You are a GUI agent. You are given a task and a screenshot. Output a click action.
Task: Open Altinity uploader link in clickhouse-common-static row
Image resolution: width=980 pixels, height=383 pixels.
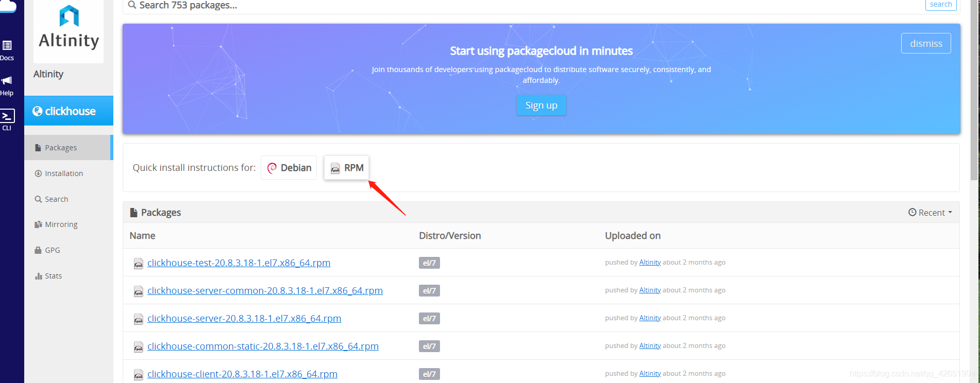[650, 346]
